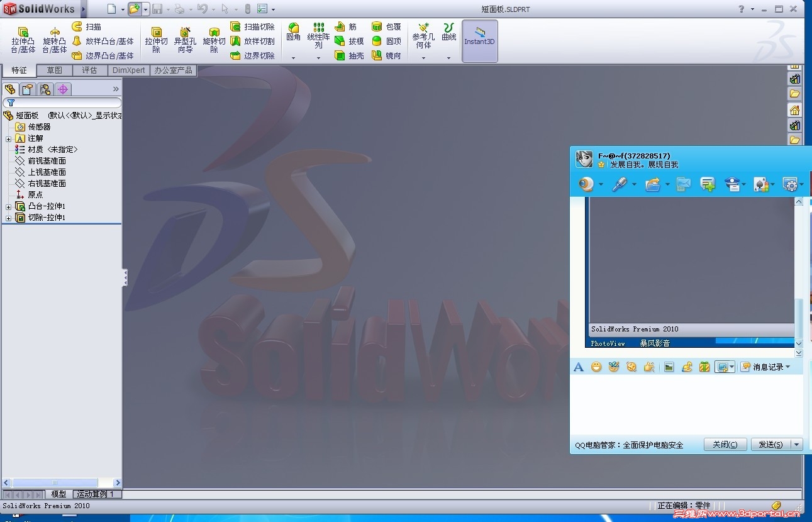The image size is (812, 522).
Task: Select 上视基准面 top plane in tree
Action: tap(41, 172)
